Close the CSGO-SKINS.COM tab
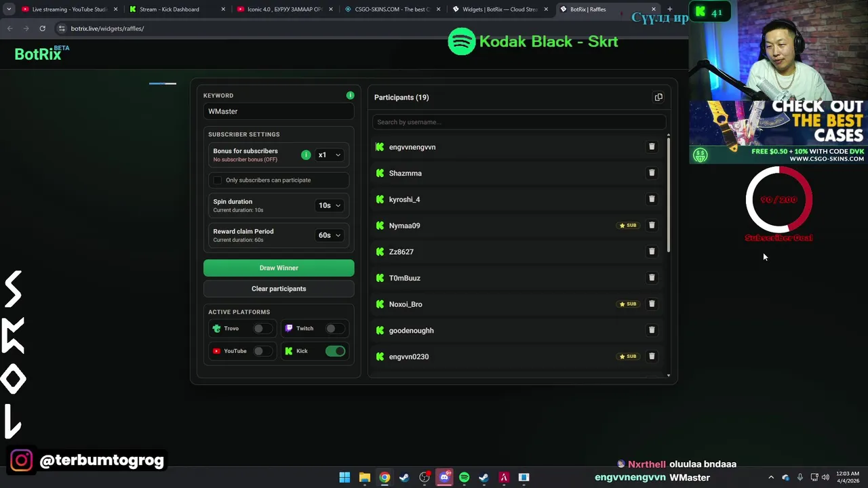 click(x=438, y=9)
